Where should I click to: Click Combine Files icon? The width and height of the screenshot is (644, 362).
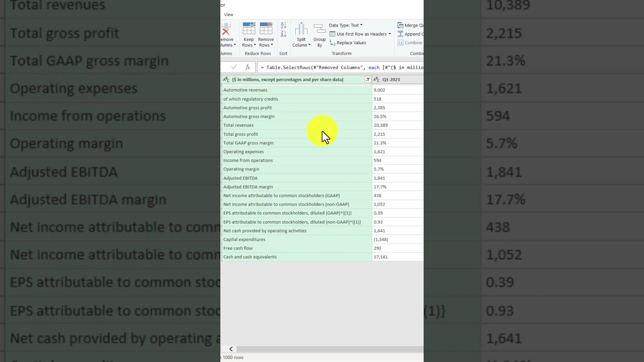coord(400,43)
